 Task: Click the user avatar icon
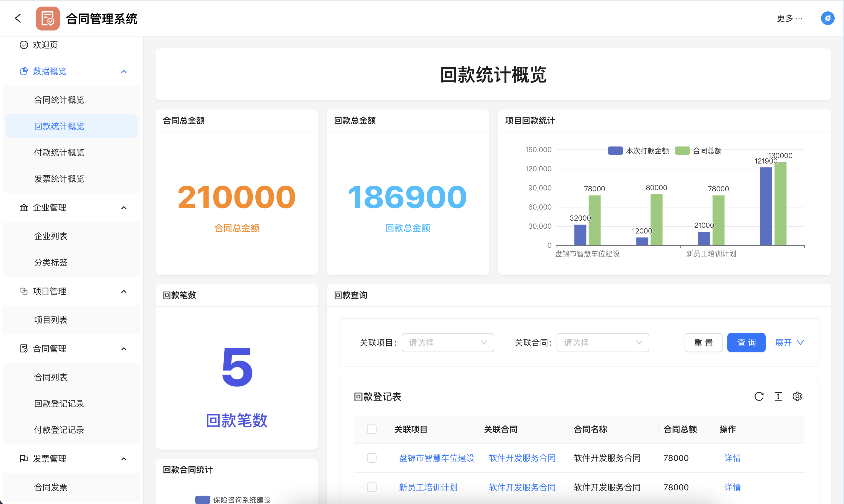point(827,18)
